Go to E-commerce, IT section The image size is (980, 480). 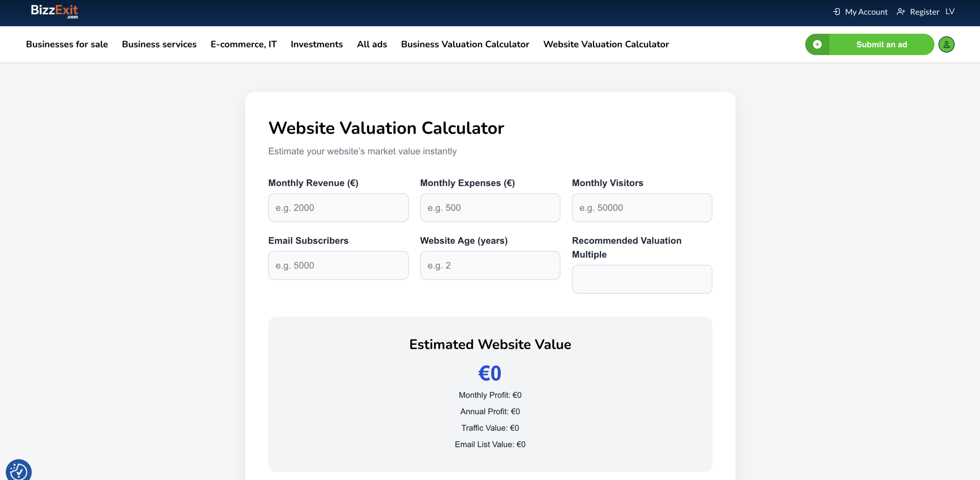coord(243,44)
